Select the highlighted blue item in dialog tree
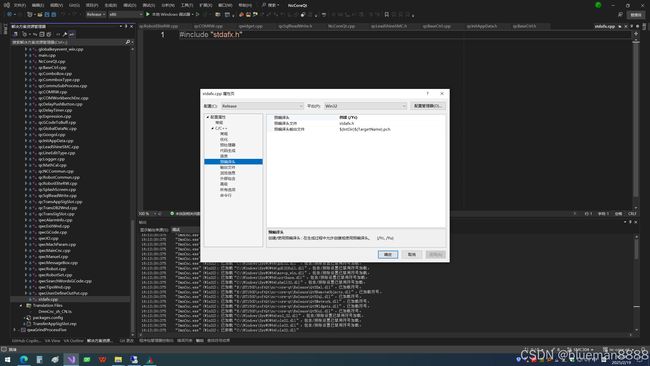650x366 pixels. 233,162
